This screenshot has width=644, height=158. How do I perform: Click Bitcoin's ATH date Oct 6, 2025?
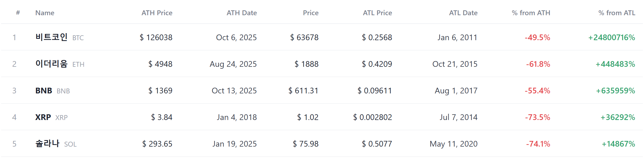[236, 37]
